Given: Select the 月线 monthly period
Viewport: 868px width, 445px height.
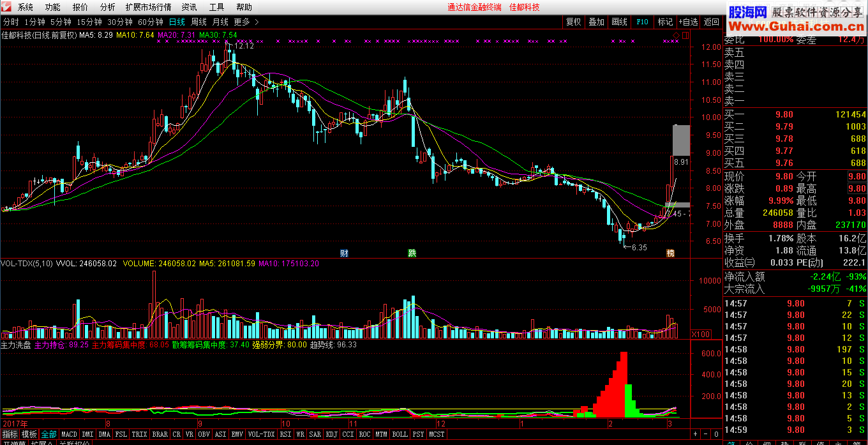Looking at the screenshot, I should 220,22.
